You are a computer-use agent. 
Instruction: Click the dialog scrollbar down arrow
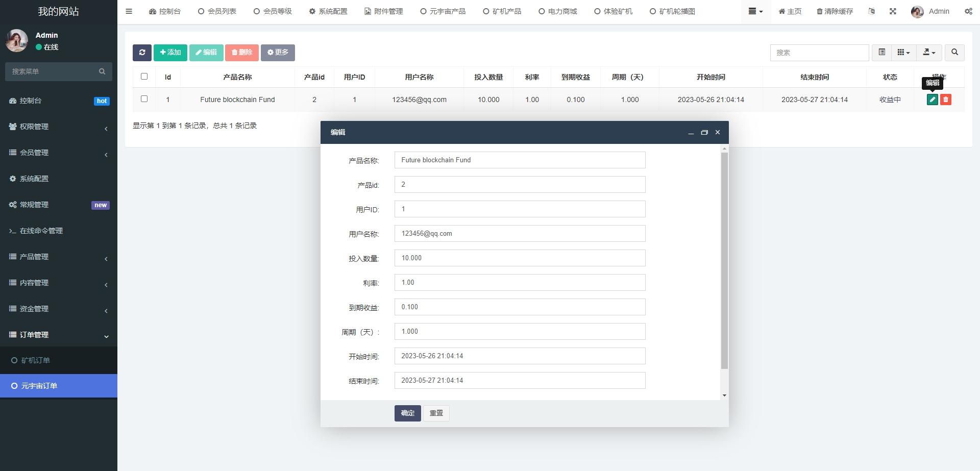tap(724, 395)
